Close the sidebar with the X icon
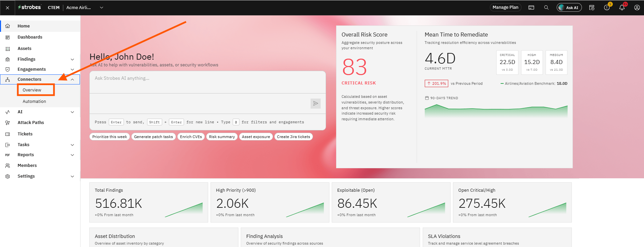 pyautogui.click(x=7, y=8)
